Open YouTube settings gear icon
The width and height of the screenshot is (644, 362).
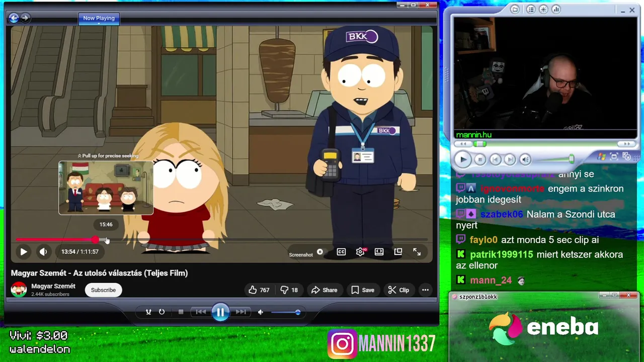360,252
